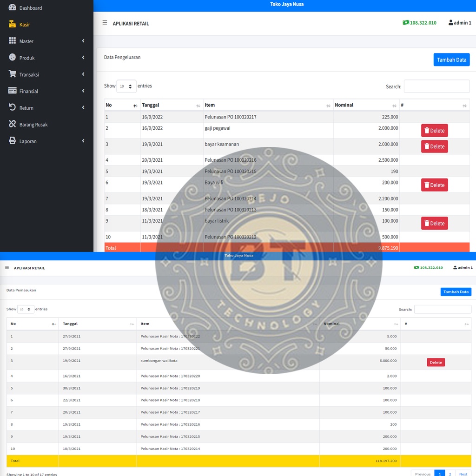Delete the Baya wifi expense row

pos(435,185)
